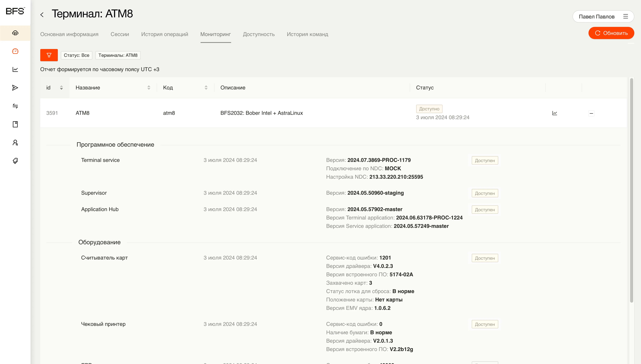Click Доступен badge for Terminal service
641x364 pixels.
tap(485, 160)
